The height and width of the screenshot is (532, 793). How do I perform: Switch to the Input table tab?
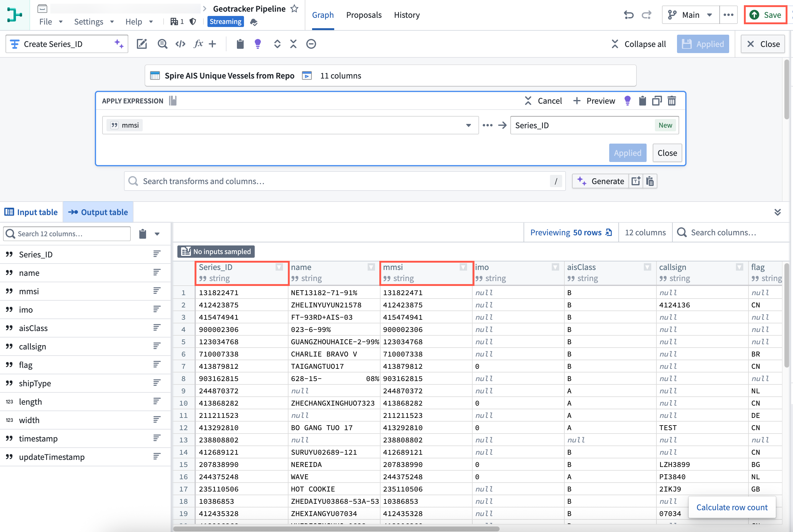coord(31,212)
